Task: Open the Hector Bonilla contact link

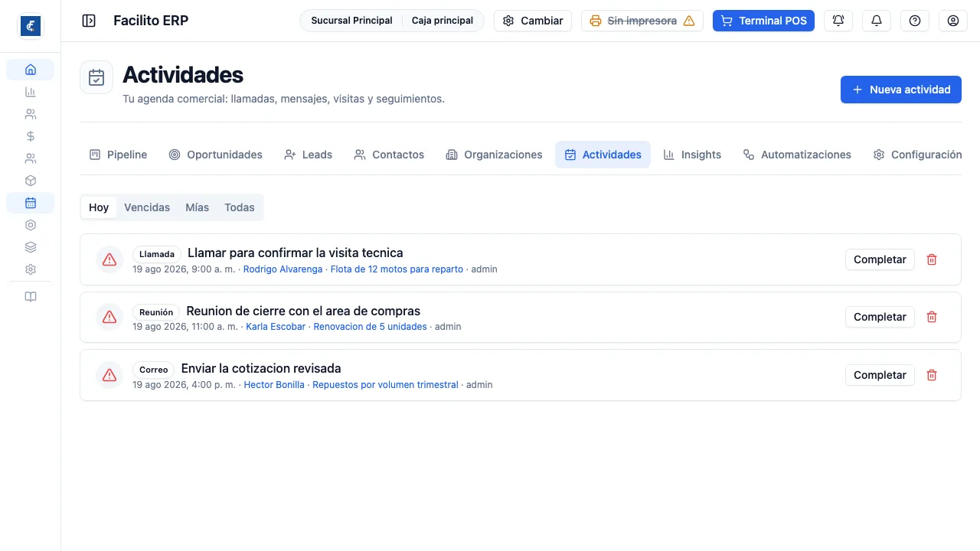Action: pyautogui.click(x=274, y=385)
